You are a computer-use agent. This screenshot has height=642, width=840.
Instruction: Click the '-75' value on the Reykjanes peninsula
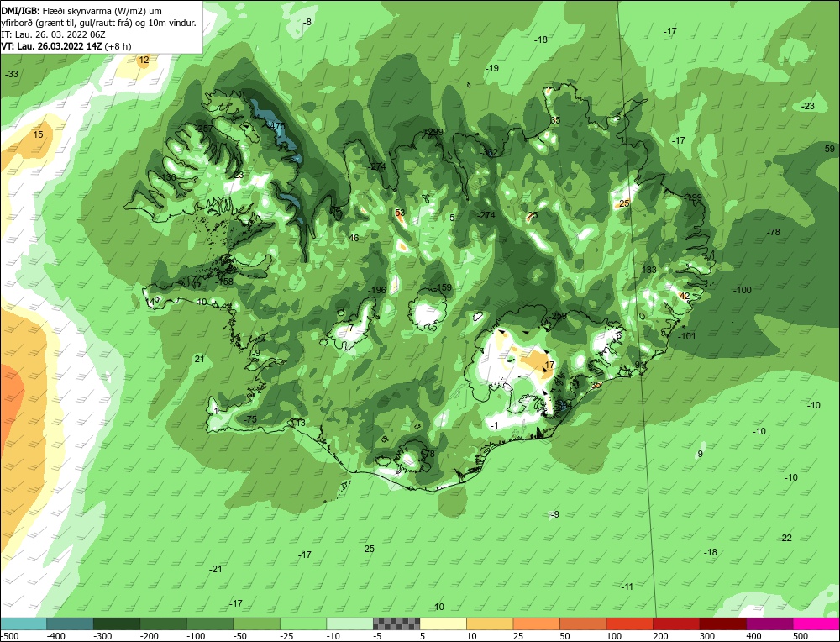pyautogui.click(x=250, y=419)
